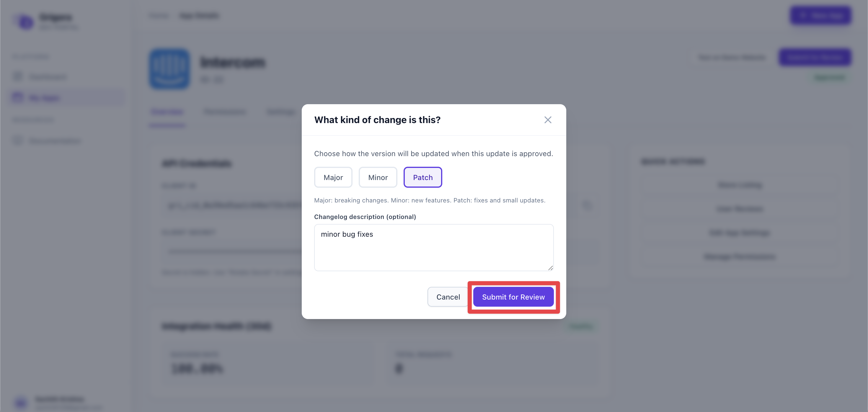Click the Intercom app icon
Screen dimensions: 868x412
169,69
